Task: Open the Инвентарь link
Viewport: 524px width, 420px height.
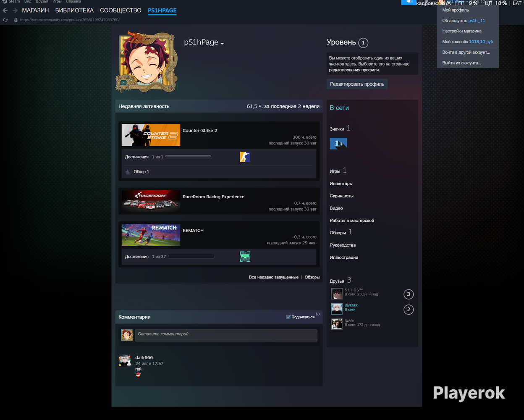Action: (x=341, y=184)
